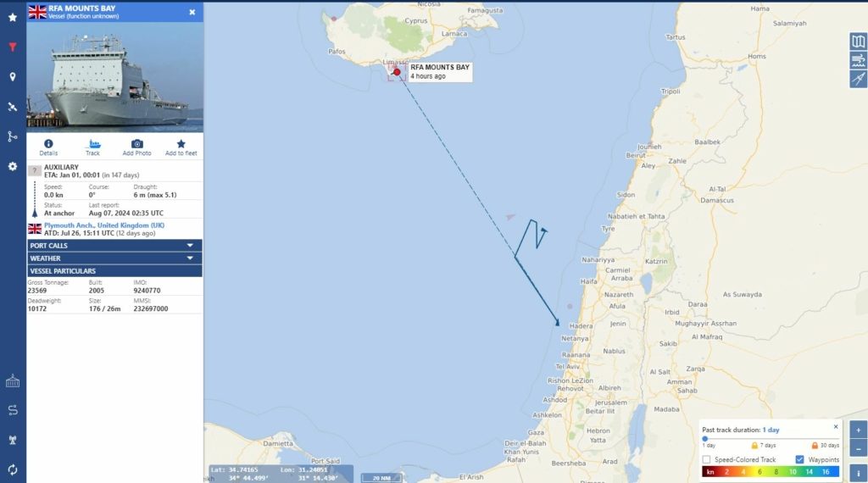Add vessel to fleet star icon
Image resolution: width=868 pixels, height=483 pixels.
[x=181, y=144]
